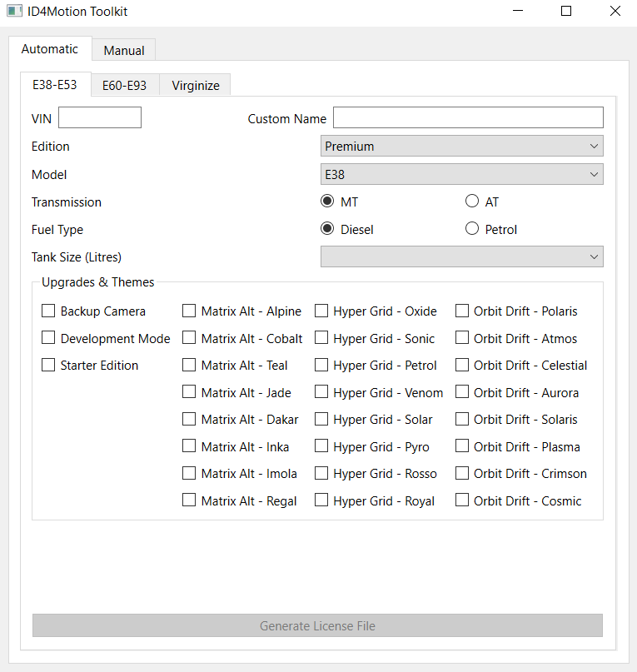Choose Diesel fuel type
Screen dimensions: 637x672
pos(327,228)
